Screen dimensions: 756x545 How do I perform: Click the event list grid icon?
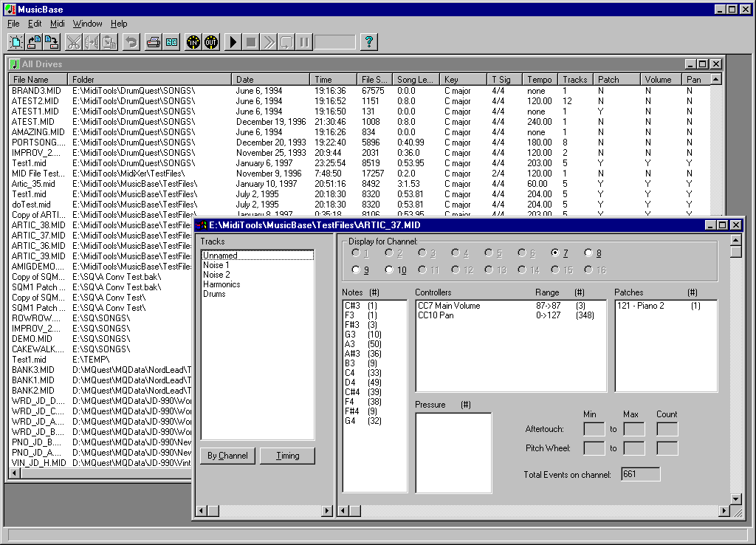click(171, 42)
